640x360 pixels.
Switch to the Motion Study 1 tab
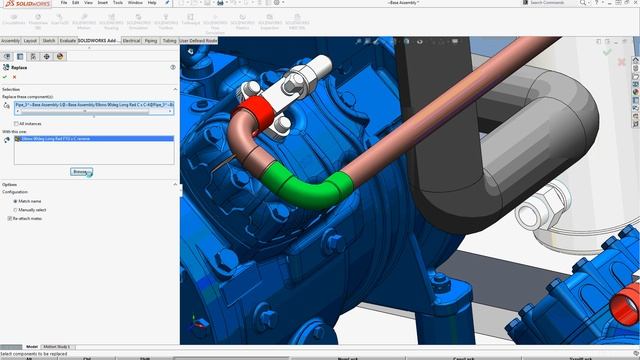click(57, 347)
